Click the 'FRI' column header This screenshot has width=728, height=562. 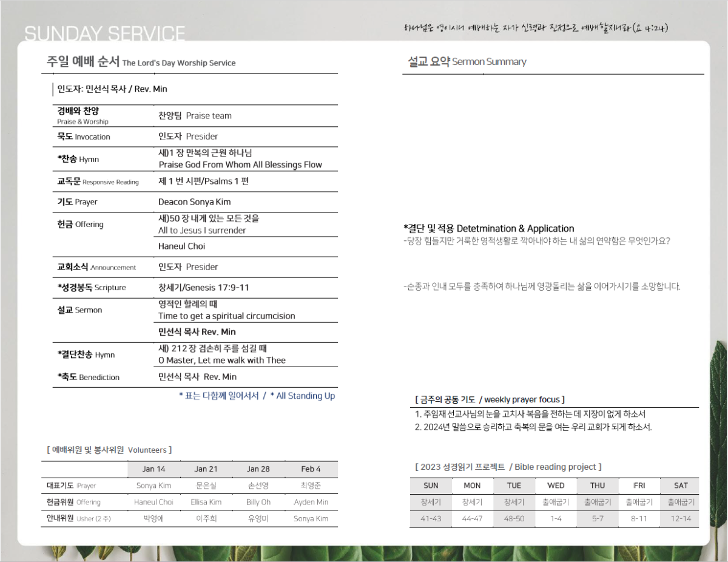click(x=639, y=486)
